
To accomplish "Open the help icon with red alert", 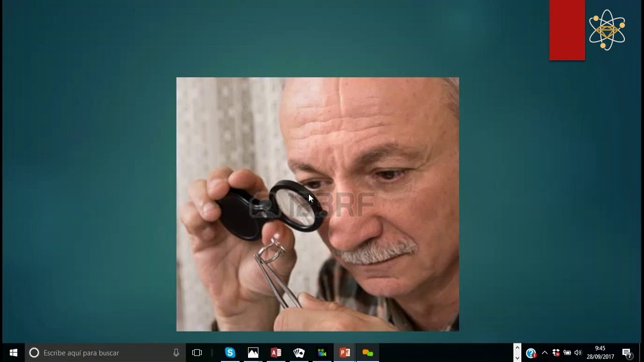I will (531, 353).
